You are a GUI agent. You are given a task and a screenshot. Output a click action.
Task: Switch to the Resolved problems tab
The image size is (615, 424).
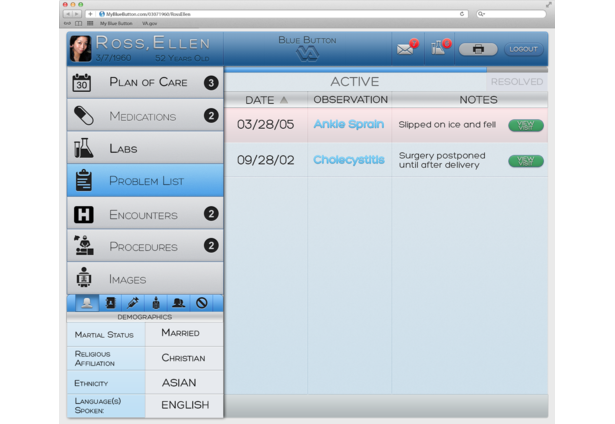pos(517,82)
